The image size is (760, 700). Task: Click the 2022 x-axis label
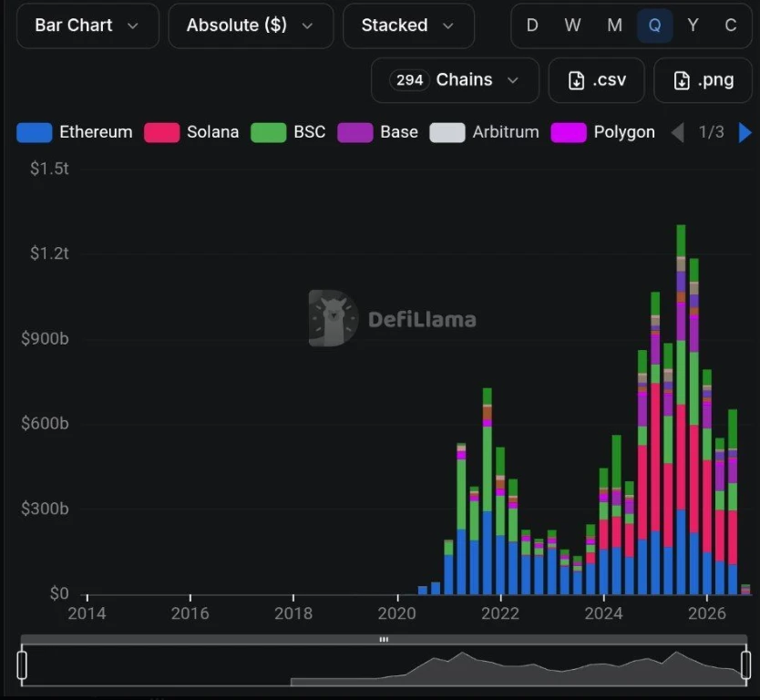pyautogui.click(x=500, y=613)
